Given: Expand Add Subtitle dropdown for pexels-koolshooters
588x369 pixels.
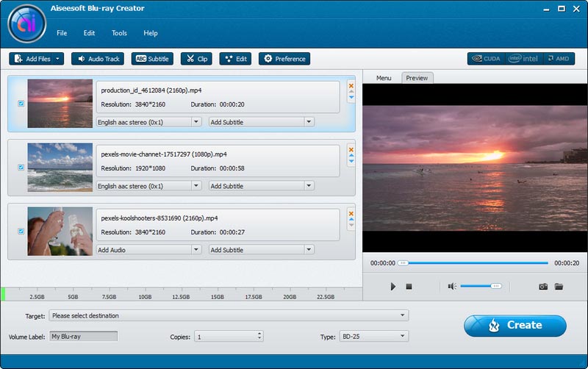Looking at the screenshot, I should pyautogui.click(x=309, y=250).
